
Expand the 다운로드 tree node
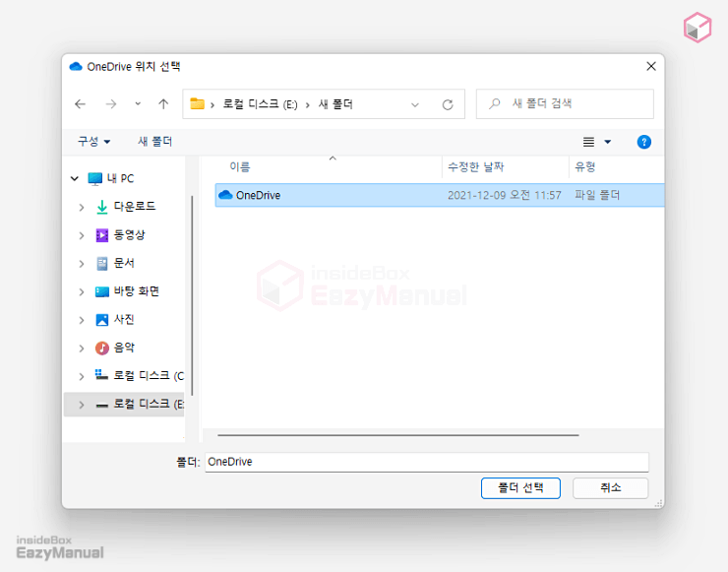point(82,208)
